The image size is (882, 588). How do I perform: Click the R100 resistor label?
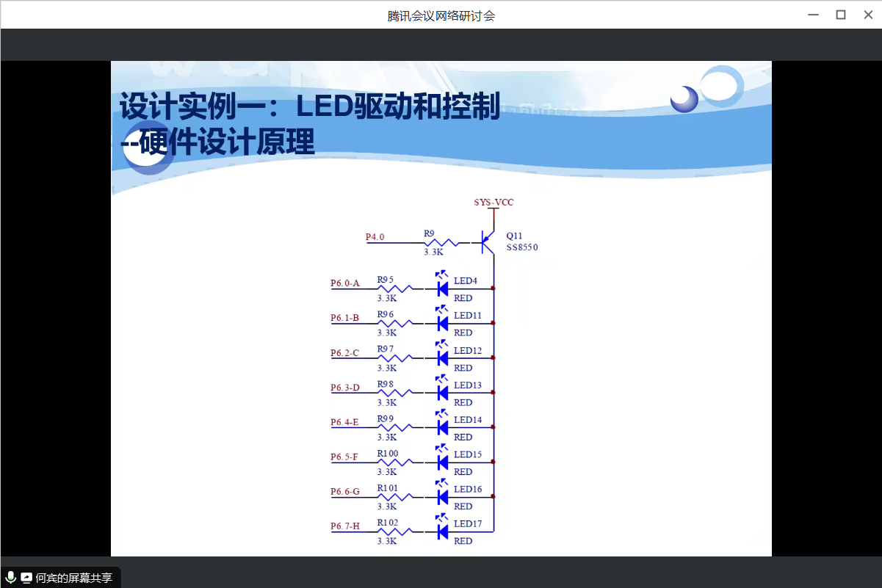tap(388, 454)
